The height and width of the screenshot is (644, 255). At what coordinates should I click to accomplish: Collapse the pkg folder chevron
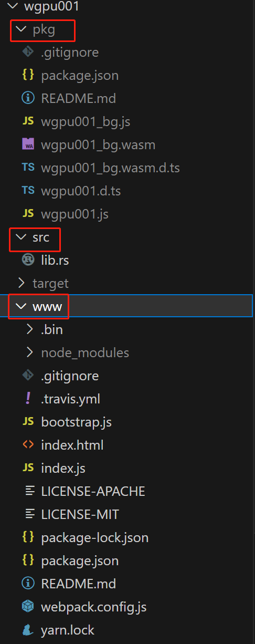22,30
